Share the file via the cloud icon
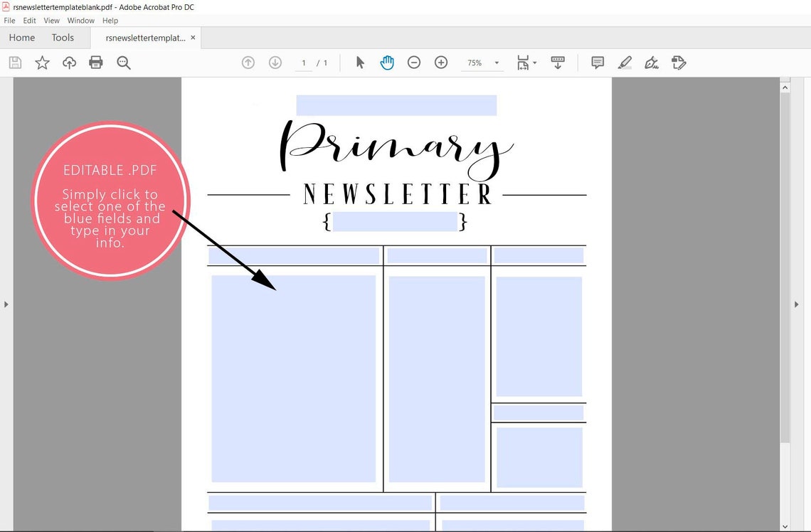 pos(69,63)
